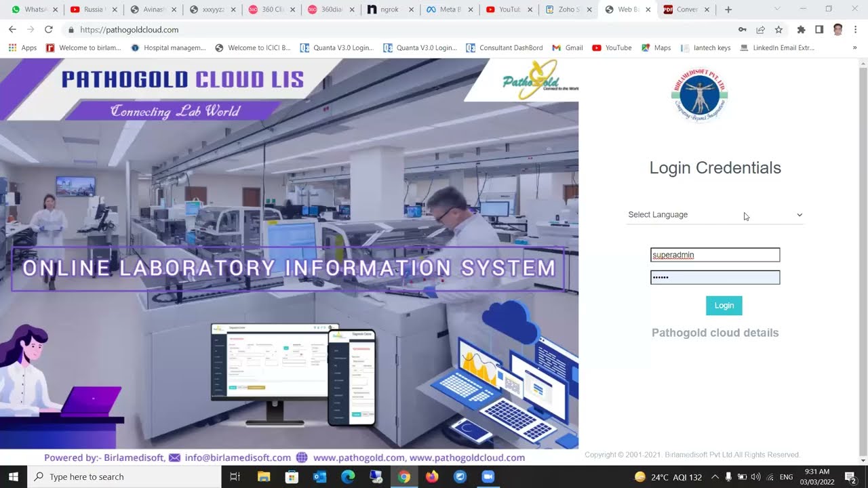Open the Apps bookmarks shortcut
The width and height of the screenshot is (868, 488).
point(22,48)
